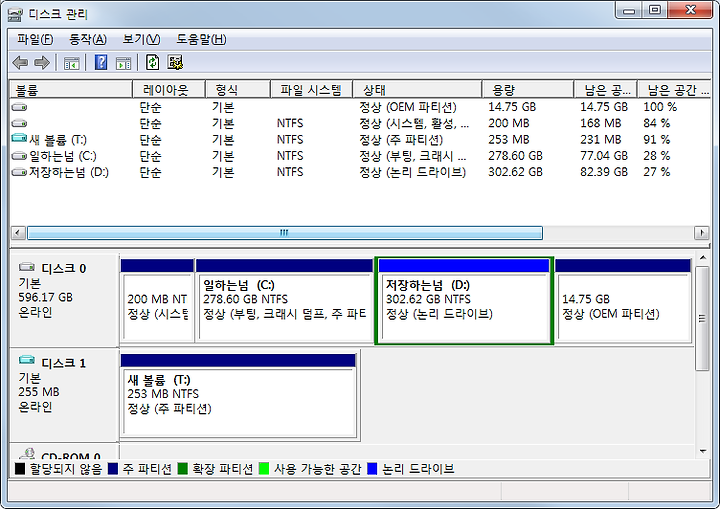This screenshot has height=509, width=720.
Task: Select the 저장하는넘 (D:) volume row name
Action: point(69,172)
